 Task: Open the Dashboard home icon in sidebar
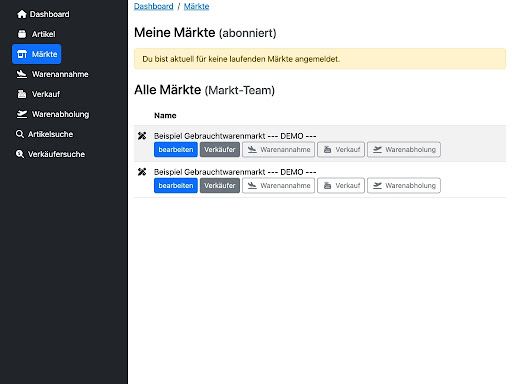pyautogui.click(x=22, y=14)
